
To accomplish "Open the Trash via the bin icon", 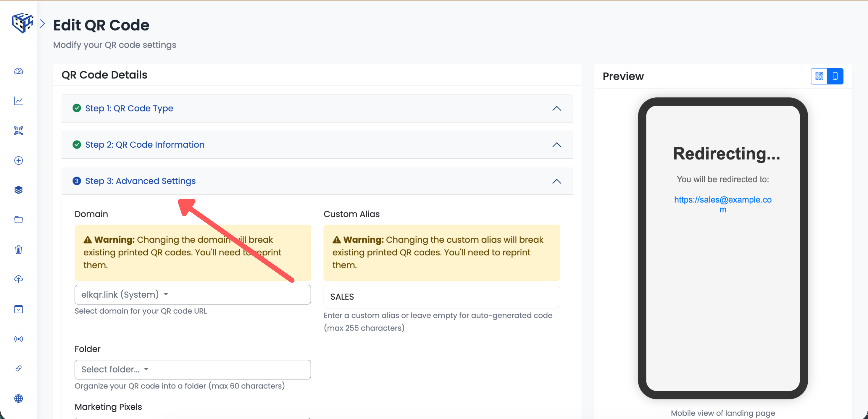I will 19,249.
